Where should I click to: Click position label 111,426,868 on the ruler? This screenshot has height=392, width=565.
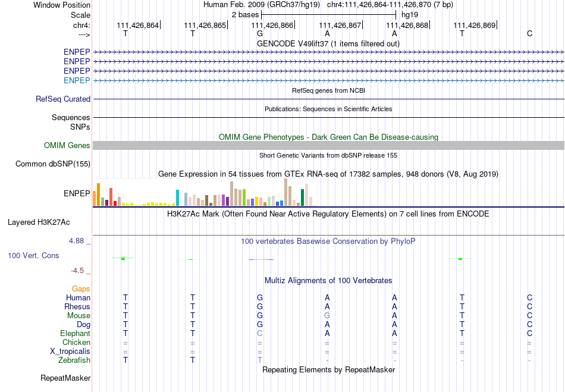pyautogui.click(x=407, y=25)
